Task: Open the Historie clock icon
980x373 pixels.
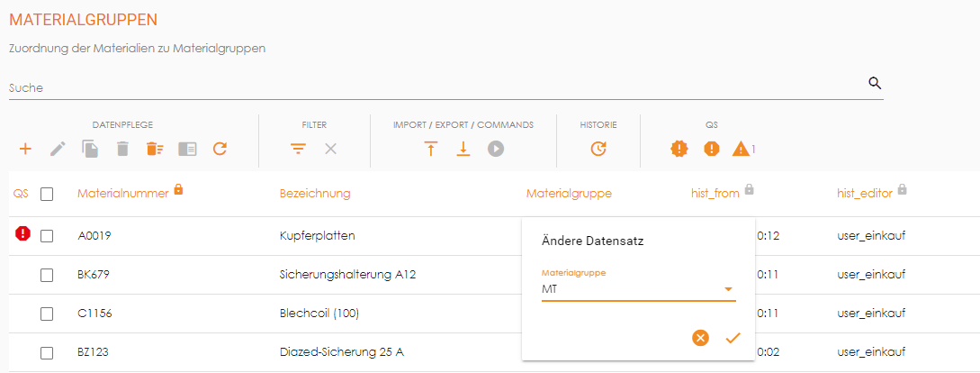Action: 598,149
